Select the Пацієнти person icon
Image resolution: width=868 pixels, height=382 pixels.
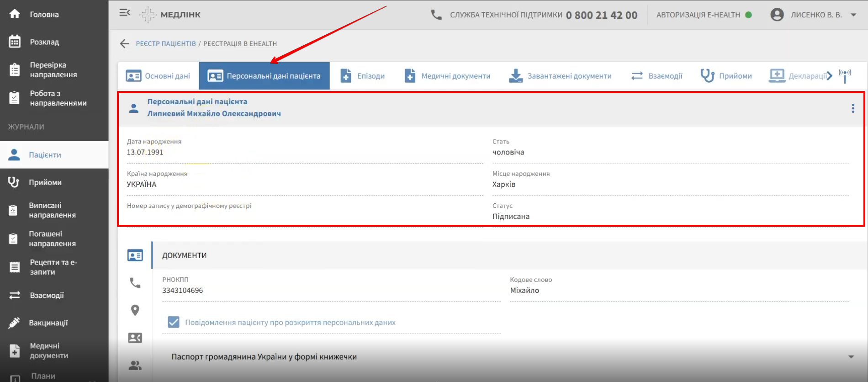pyautogui.click(x=14, y=155)
